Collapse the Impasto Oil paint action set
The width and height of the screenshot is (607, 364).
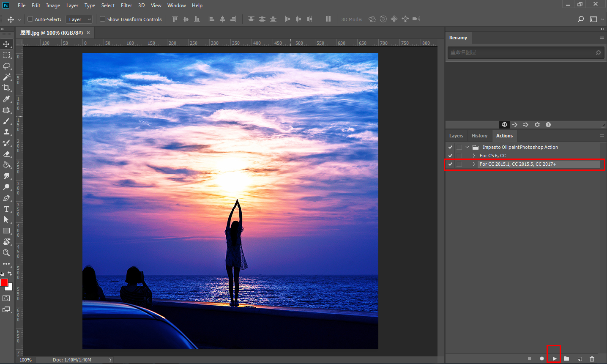467,147
